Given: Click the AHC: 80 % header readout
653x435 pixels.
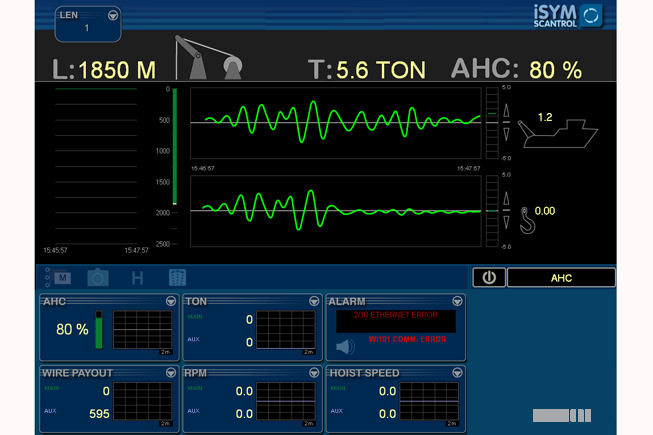Looking at the screenshot, I should (516, 69).
